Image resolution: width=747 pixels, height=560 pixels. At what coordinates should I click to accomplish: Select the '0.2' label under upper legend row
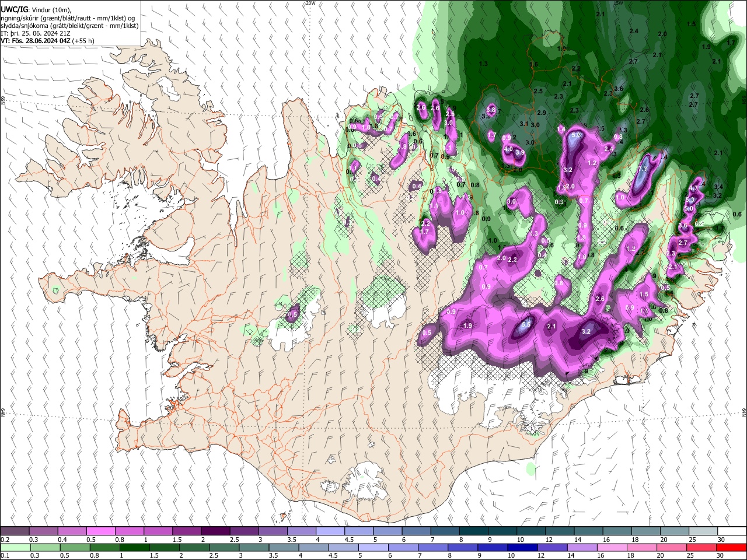[x=5, y=540]
